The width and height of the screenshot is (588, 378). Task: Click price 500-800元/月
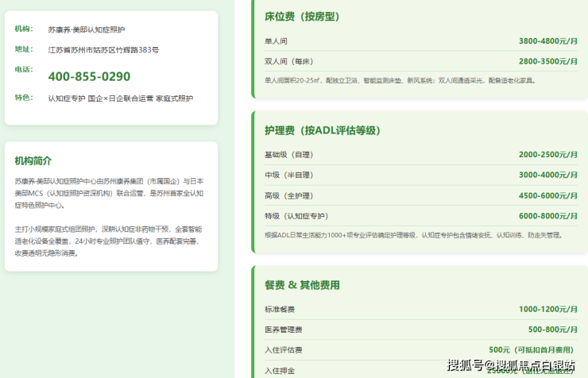tap(553, 330)
